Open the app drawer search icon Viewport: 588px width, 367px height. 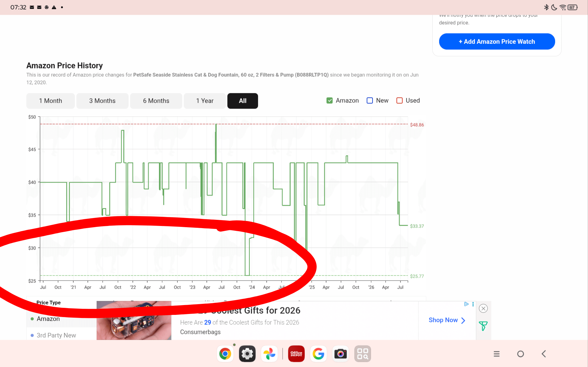pos(363,354)
